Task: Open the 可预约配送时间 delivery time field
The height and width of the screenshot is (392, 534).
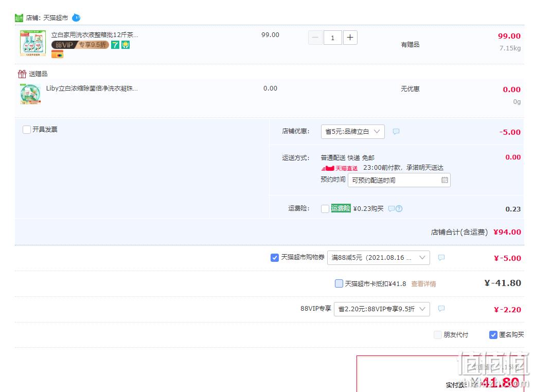Action: (x=399, y=180)
